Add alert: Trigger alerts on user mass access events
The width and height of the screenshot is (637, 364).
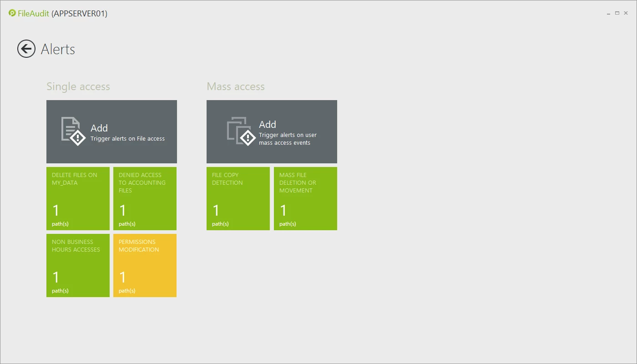272,131
